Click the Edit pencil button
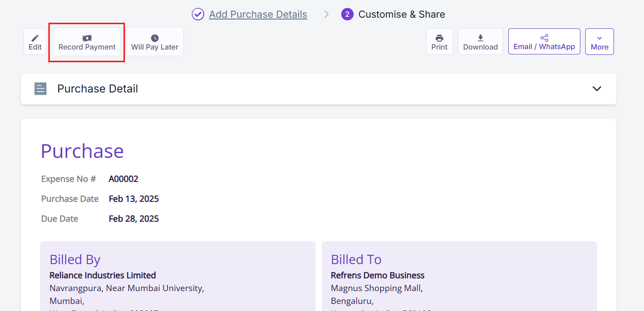The width and height of the screenshot is (644, 311). 35,42
